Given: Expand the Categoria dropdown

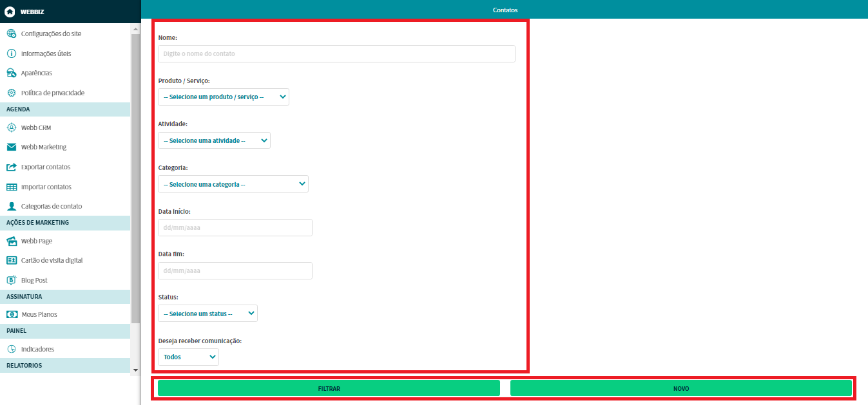Looking at the screenshot, I should [x=233, y=184].
